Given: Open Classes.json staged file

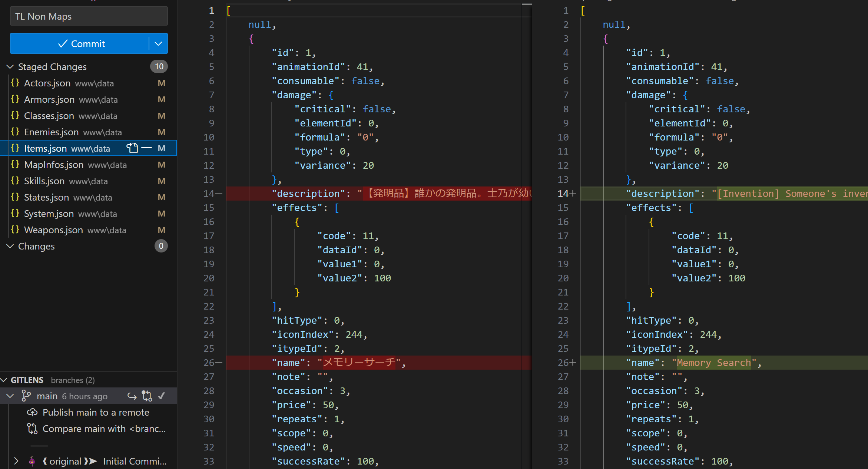Looking at the screenshot, I should (x=88, y=116).
